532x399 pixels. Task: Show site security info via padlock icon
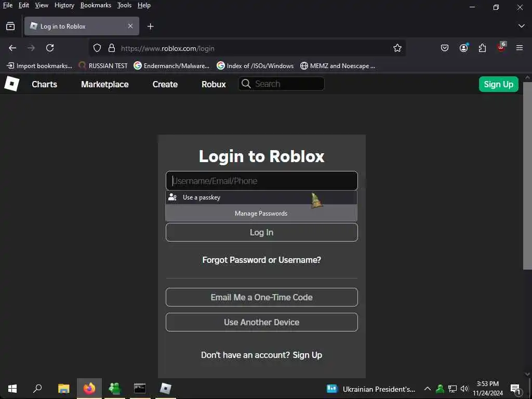[112, 48]
